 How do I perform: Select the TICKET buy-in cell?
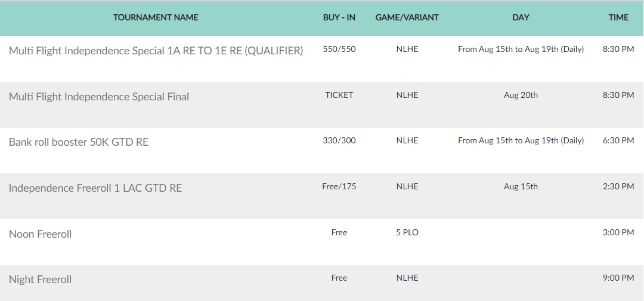(x=339, y=95)
